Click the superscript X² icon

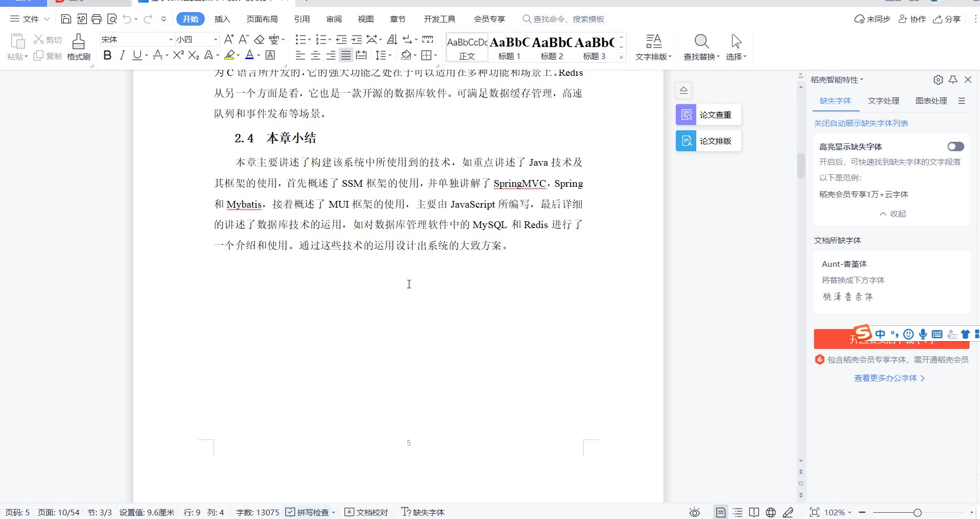[178, 55]
